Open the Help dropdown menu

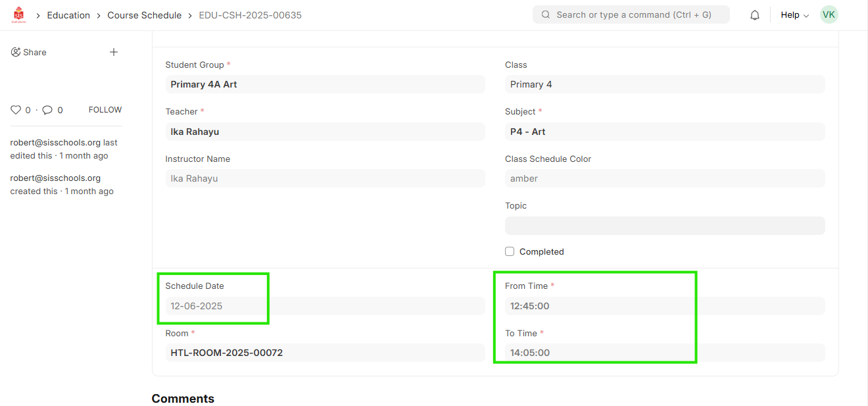click(x=794, y=15)
